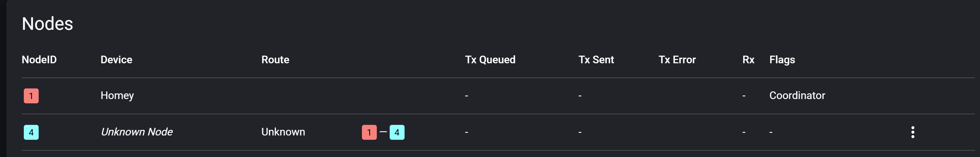Click the Tx Queued value for Homey row
This screenshot has width=980, height=157.
tap(466, 96)
